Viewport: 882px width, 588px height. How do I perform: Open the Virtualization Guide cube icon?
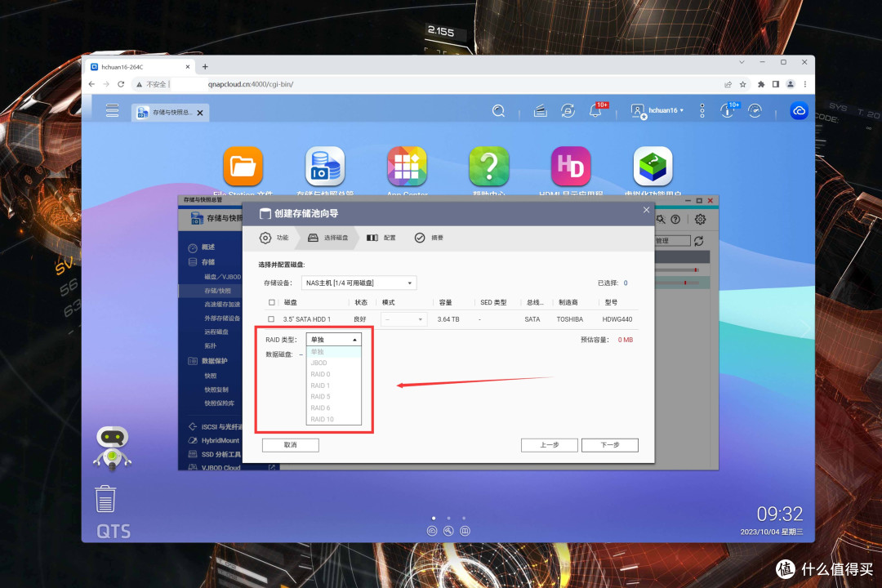(653, 166)
